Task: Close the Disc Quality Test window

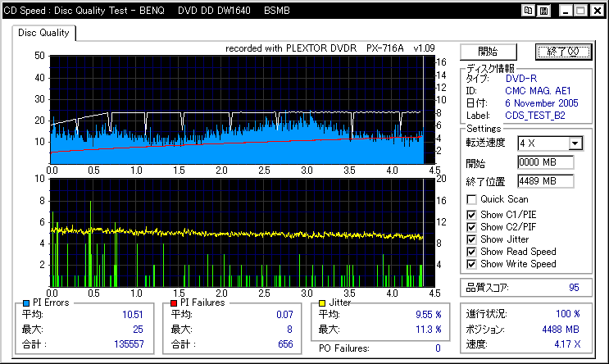Action: [x=597, y=11]
